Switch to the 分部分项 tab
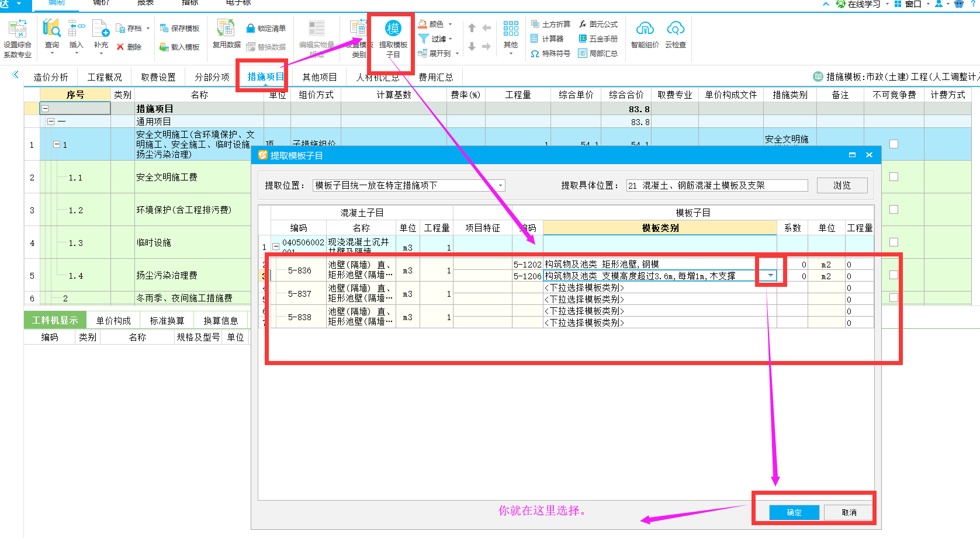 [x=212, y=77]
